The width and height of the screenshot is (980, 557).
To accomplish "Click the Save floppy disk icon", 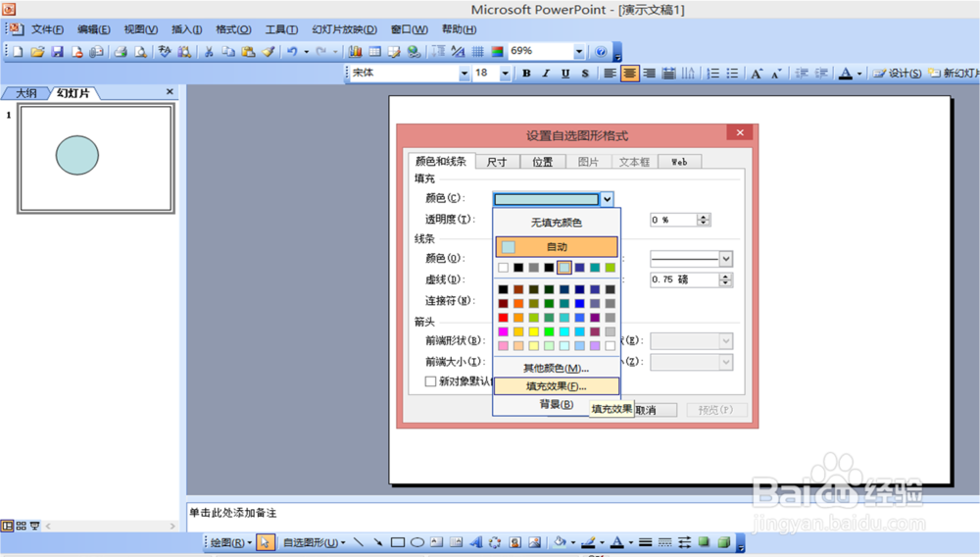I will (58, 52).
